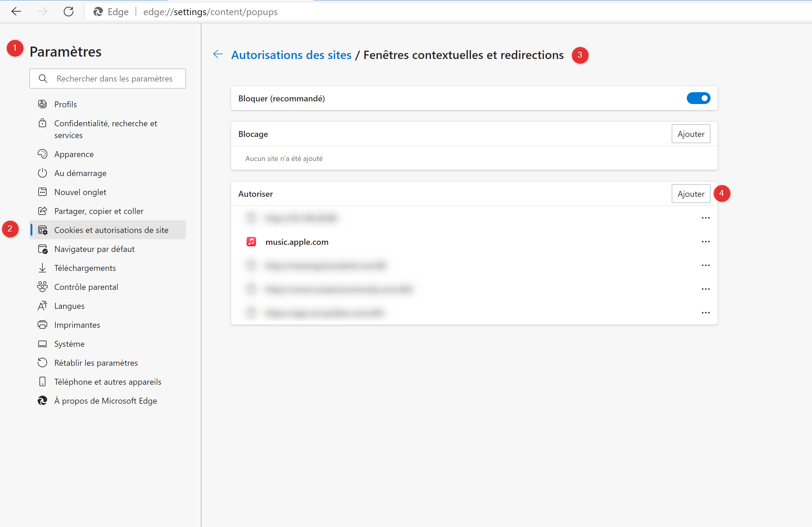Click Ajouter in the Blocage section
The height and width of the screenshot is (527, 812).
(691, 134)
